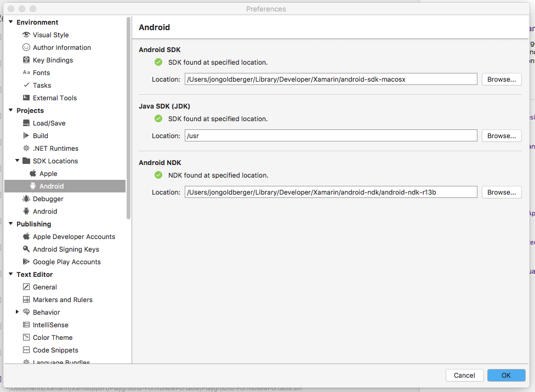Image resolution: width=535 pixels, height=392 pixels.
Task: Click the IntelliSense list icon
Action: tap(26, 325)
